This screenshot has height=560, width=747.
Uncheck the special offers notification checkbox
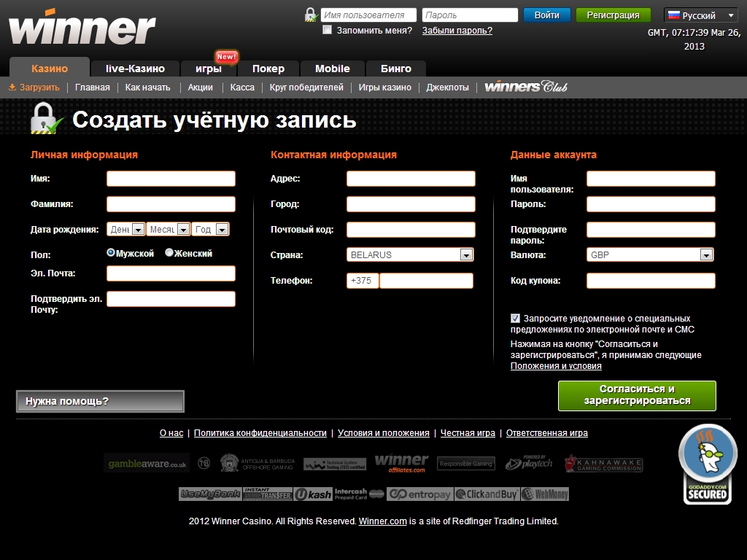tap(516, 319)
